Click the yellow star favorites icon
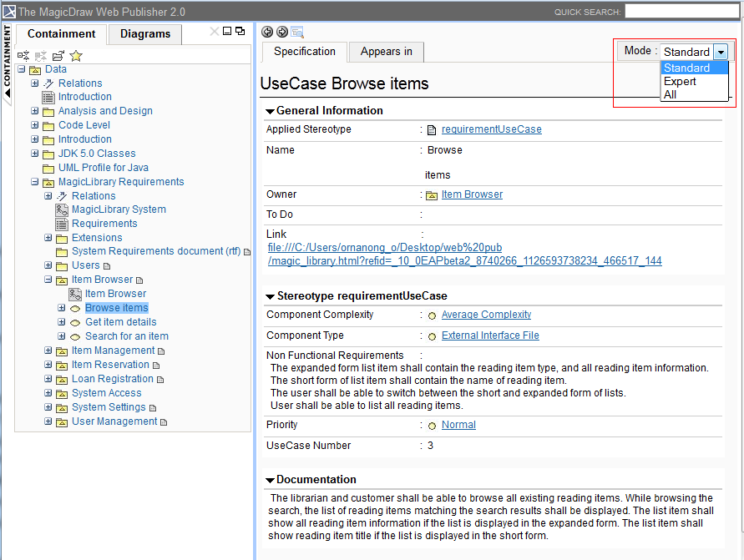Viewport: 744px width, 560px height. [76, 55]
